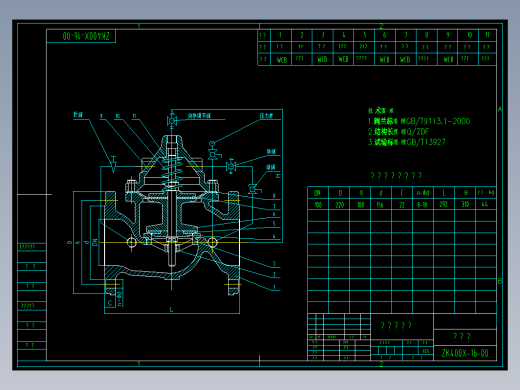
Task: Click the GB/T9113.1-2000 technical note line
Action: tap(419, 121)
